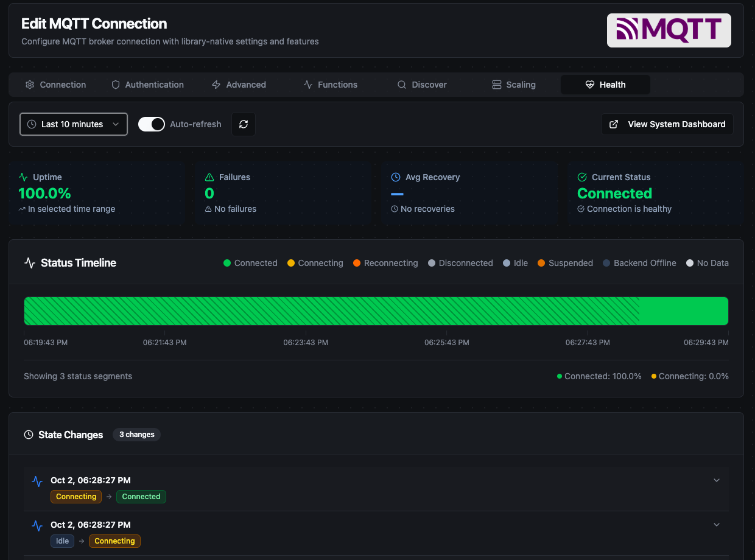Click the Idle legend item

516,263
